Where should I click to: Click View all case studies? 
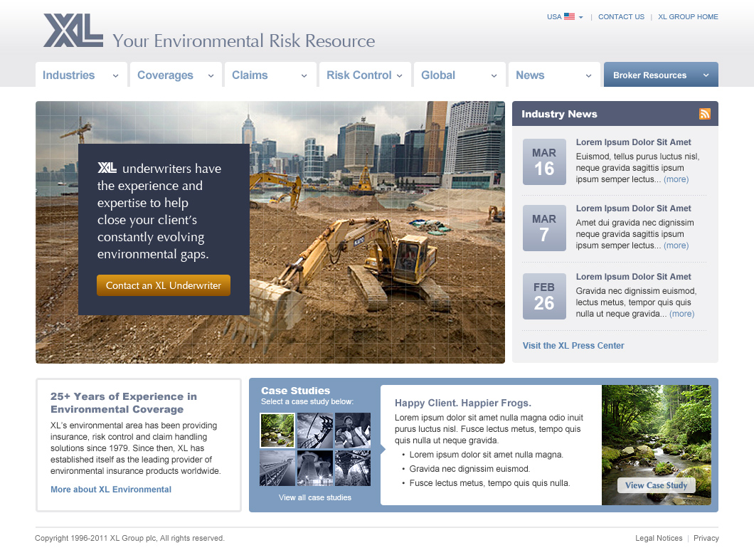pos(315,497)
